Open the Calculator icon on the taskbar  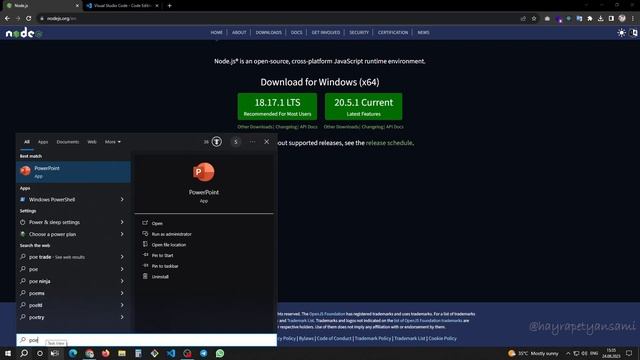click(x=138, y=353)
